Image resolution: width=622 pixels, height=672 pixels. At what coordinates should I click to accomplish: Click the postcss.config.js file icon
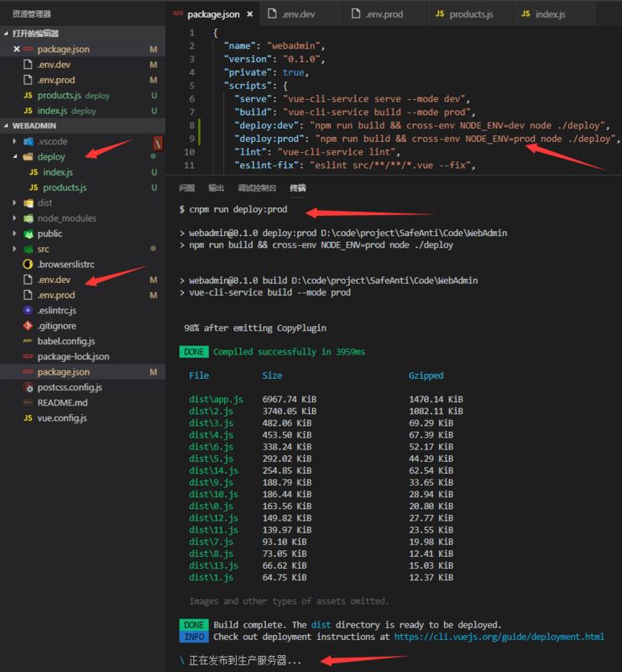(28, 387)
